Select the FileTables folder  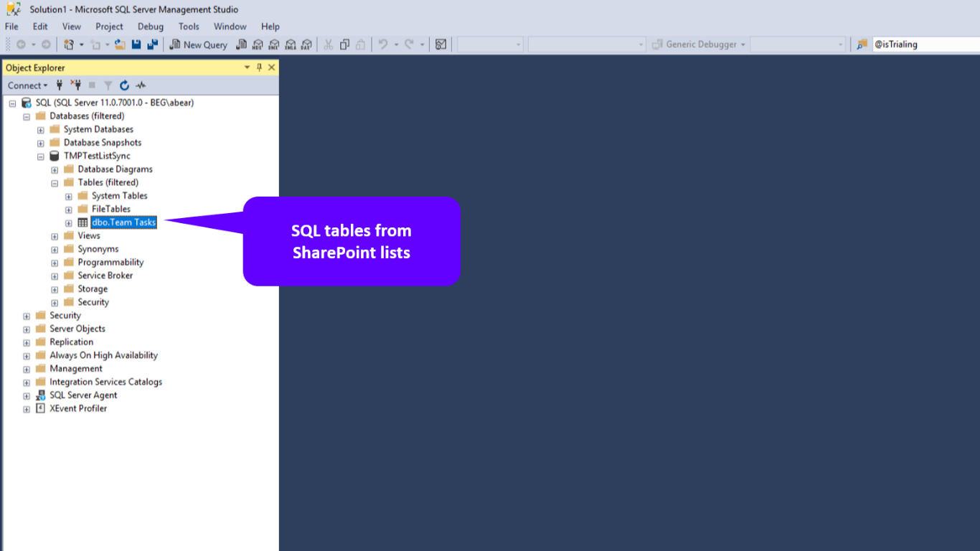click(x=111, y=209)
